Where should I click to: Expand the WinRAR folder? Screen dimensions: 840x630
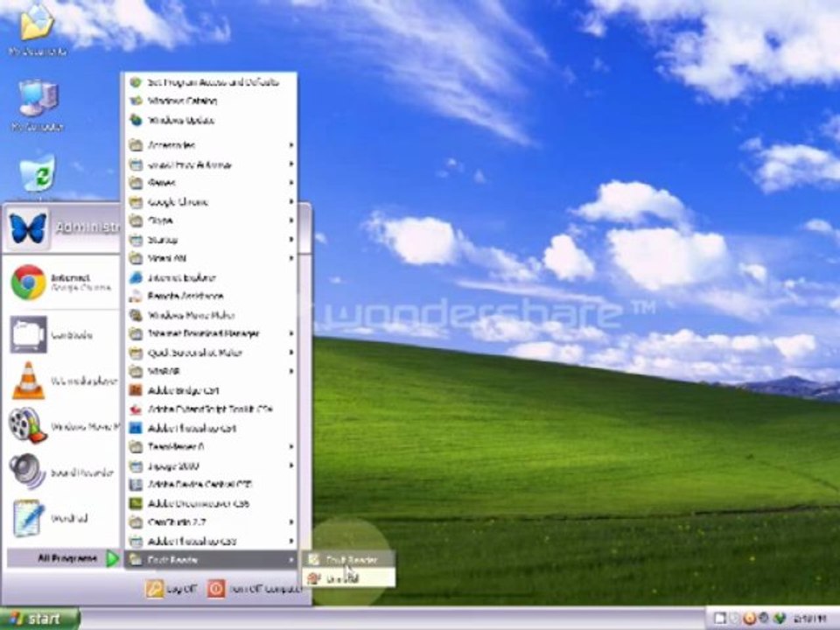coord(211,371)
